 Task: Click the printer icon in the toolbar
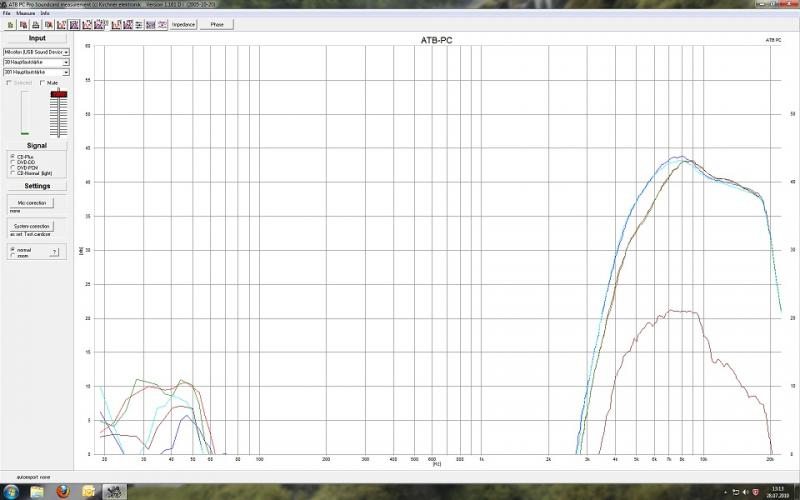(36, 24)
